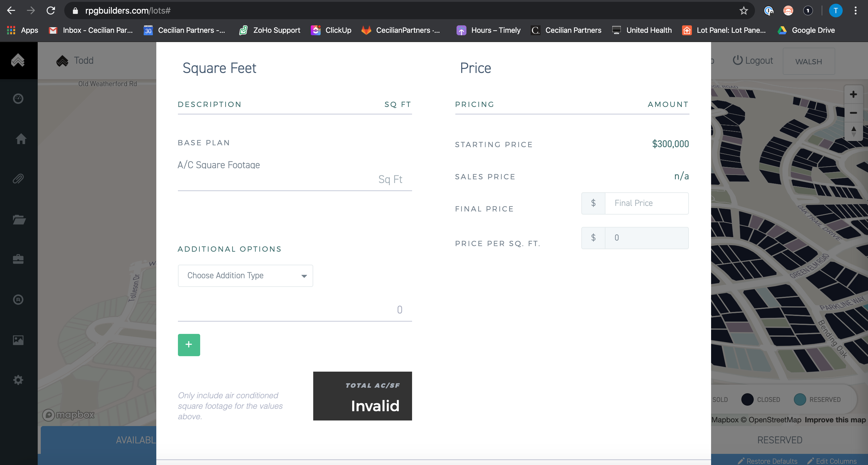The width and height of the screenshot is (868, 465).
Task: Click the paperclip attachments sidebar icon
Action: 18,179
